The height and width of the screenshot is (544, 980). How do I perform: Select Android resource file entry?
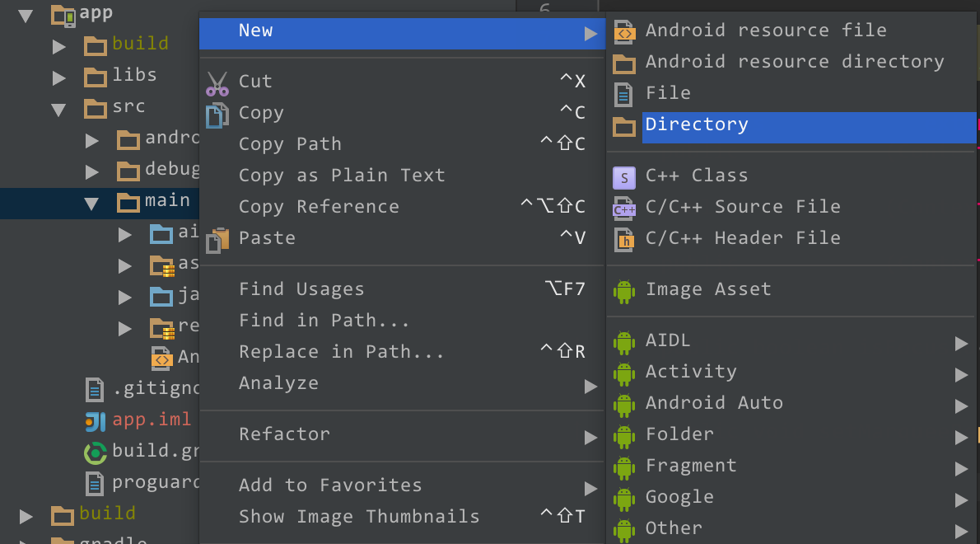[792, 30]
